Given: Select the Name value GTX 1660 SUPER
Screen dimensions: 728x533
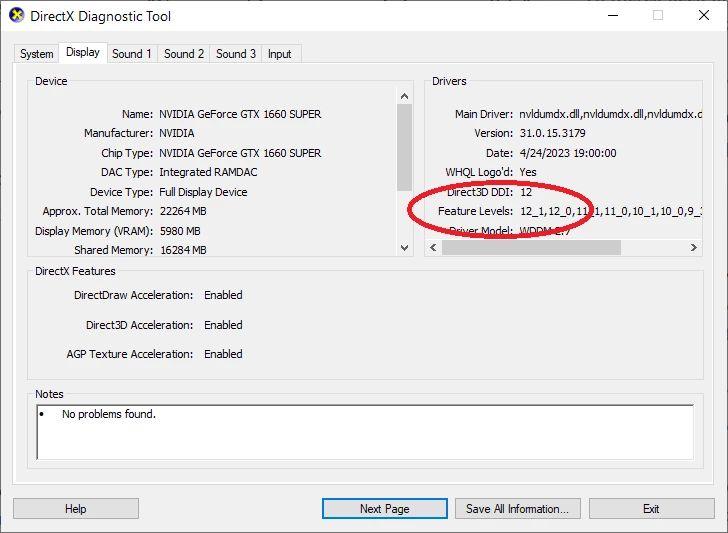Looking at the screenshot, I should coord(240,114).
